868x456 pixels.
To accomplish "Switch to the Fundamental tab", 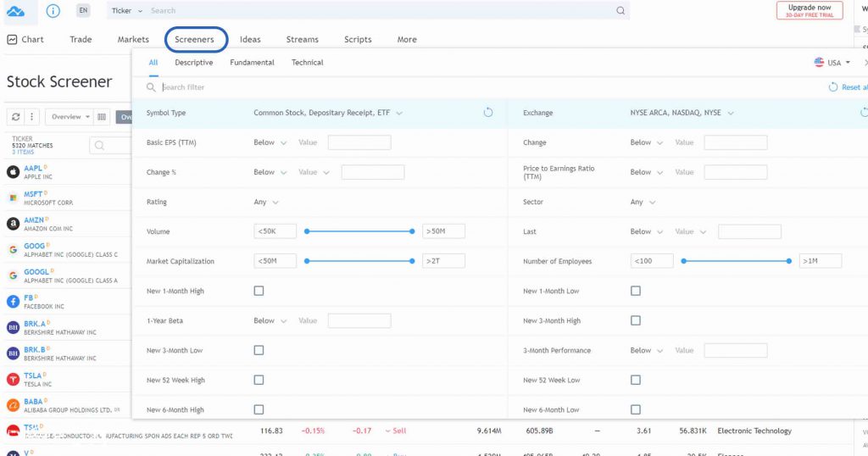I will [x=252, y=63].
